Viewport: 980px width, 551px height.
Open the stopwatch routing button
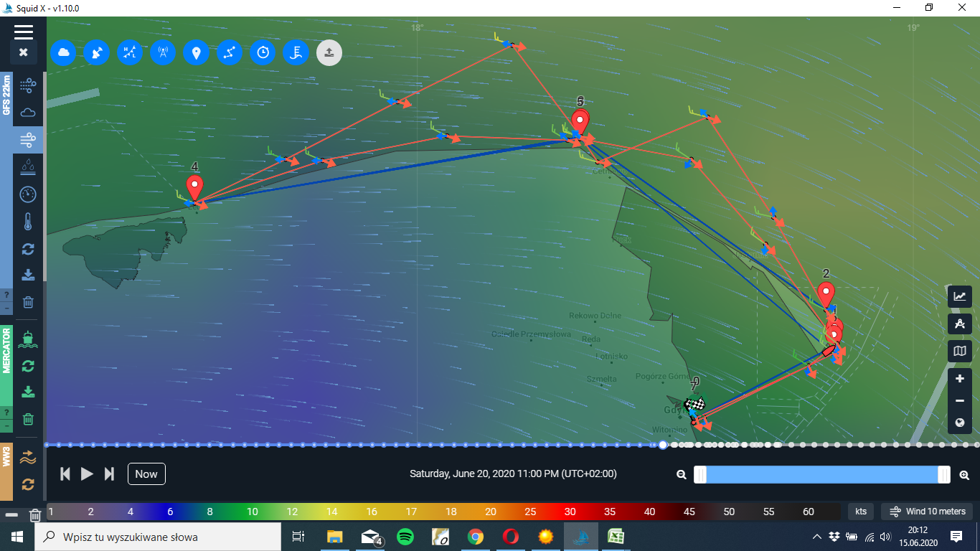263,52
